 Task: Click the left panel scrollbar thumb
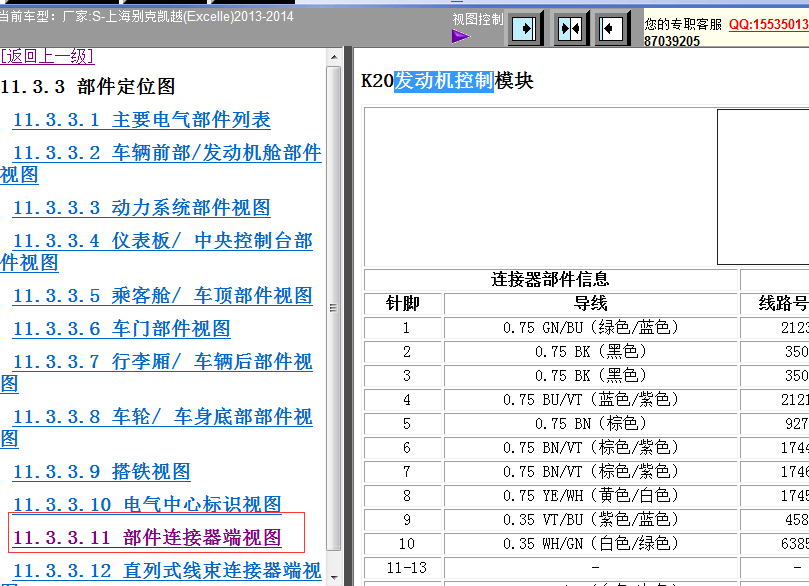coord(334,308)
